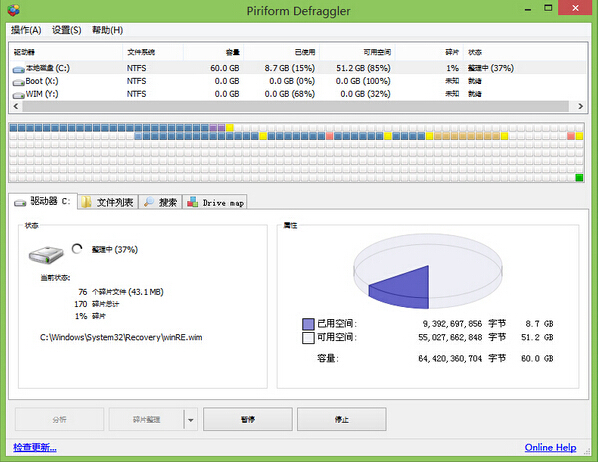The width and height of the screenshot is (598, 462).
Task: Select the Boot (X:) drive icon
Action: point(18,82)
